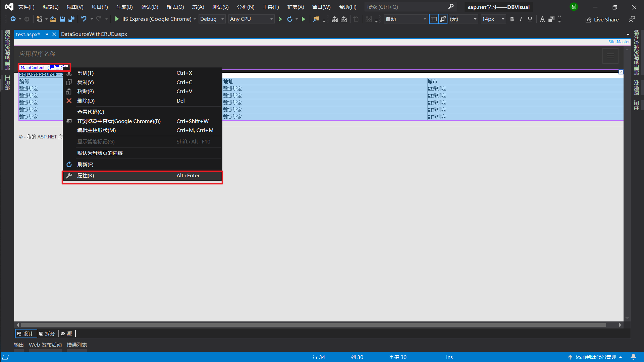Open the document tab list dropdown arrow
Screen dimensions: 644x362
pos(628,35)
